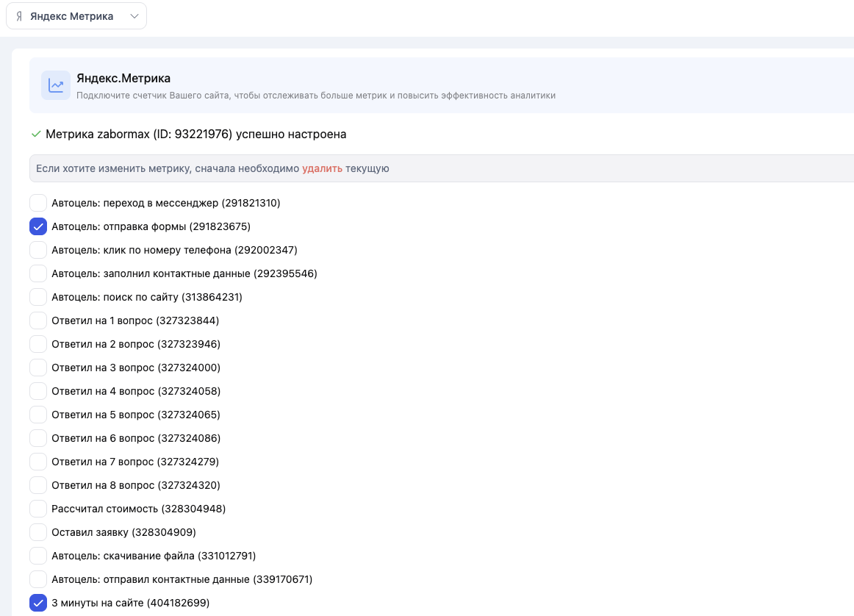Select Автоцель: поиск по сайту goal
The image size is (854, 616).
(x=38, y=297)
